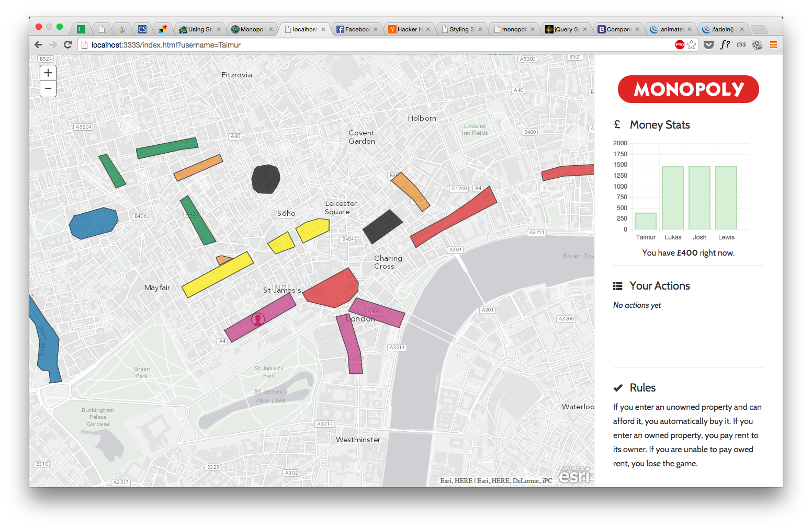
Task: Open the pinned green spreadsheet tab
Action: [x=81, y=29]
